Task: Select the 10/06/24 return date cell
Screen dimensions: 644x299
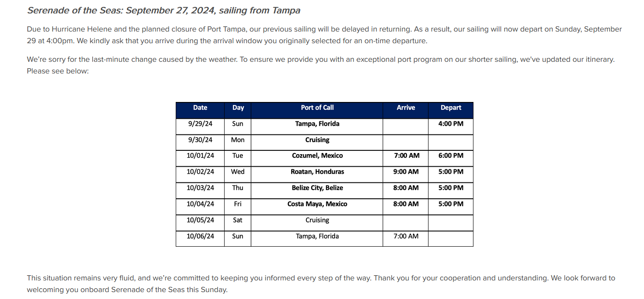Action: (200, 239)
